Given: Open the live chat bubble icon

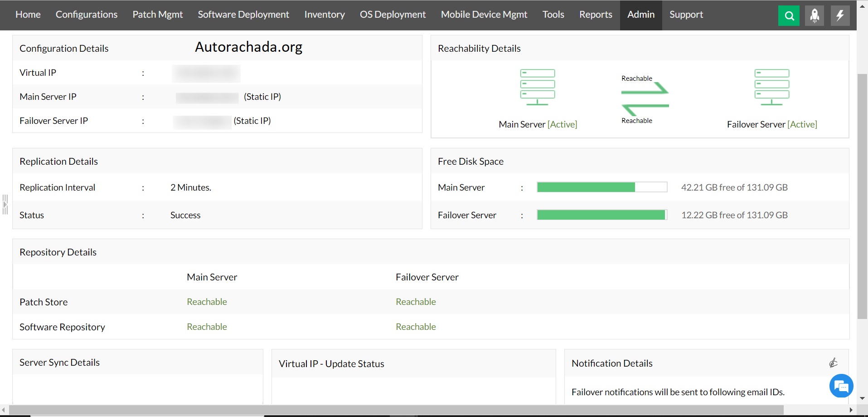Looking at the screenshot, I should pyautogui.click(x=841, y=386).
